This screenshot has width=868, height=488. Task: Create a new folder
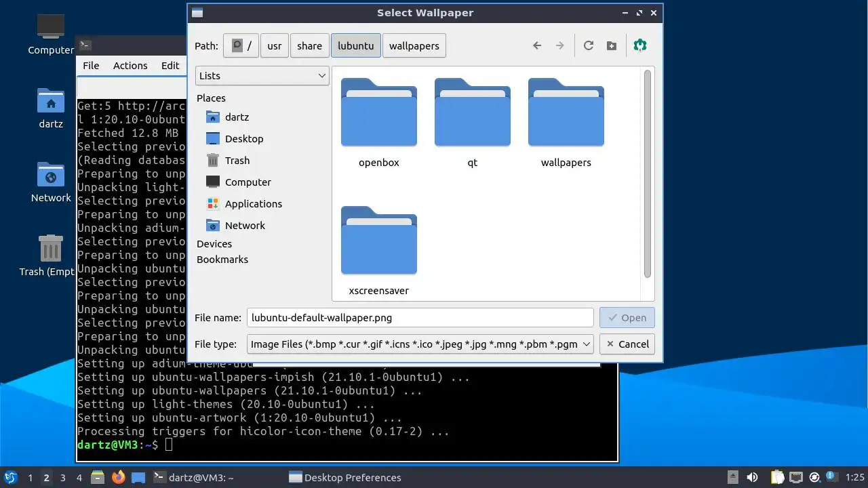coord(612,45)
